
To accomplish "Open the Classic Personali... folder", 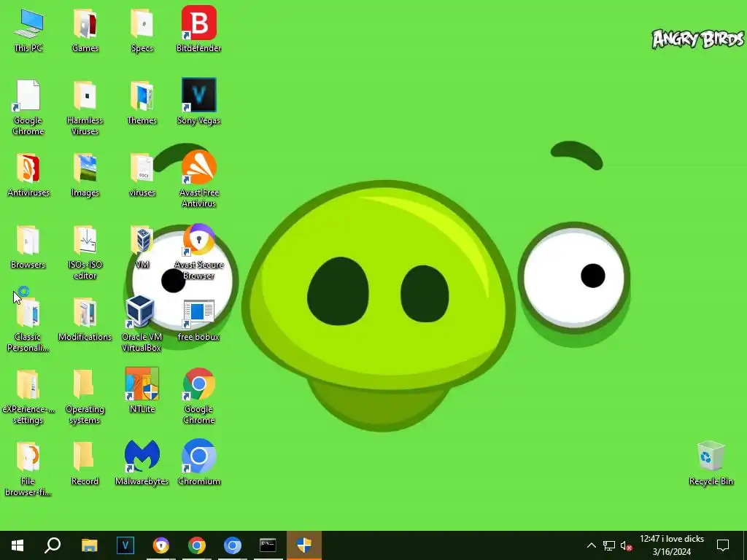I will point(28,324).
